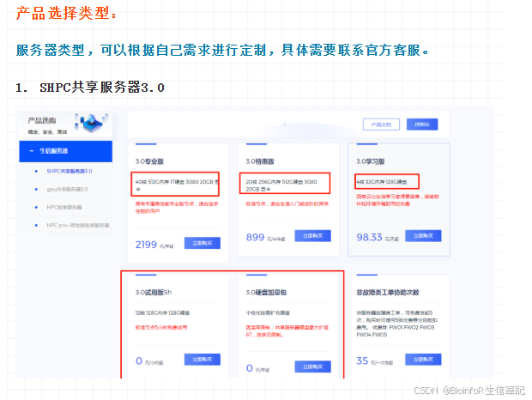Image resolution: width=532 pixels, height=400 pixels.
Task: Collapse the 生信服务器 sidebar section
Action: [x=65, y=151]
